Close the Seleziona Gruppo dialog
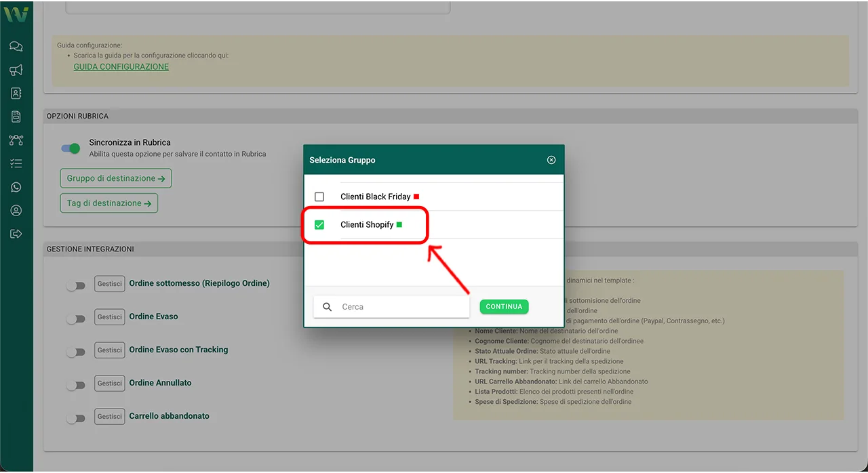 tap(551, 160)
